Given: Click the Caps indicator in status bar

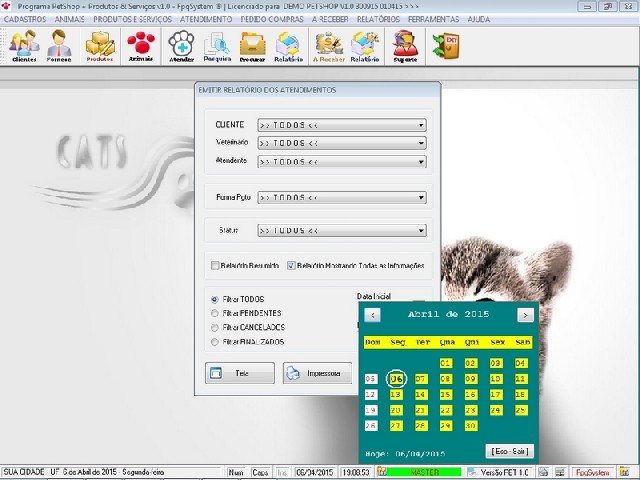Looking at the screenshot, I should coord(260,472).
